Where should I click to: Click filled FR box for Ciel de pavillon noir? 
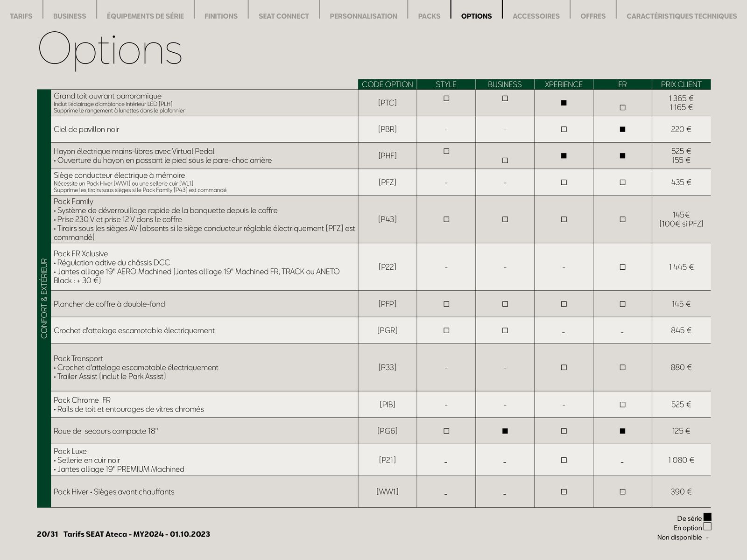(622, 129)
